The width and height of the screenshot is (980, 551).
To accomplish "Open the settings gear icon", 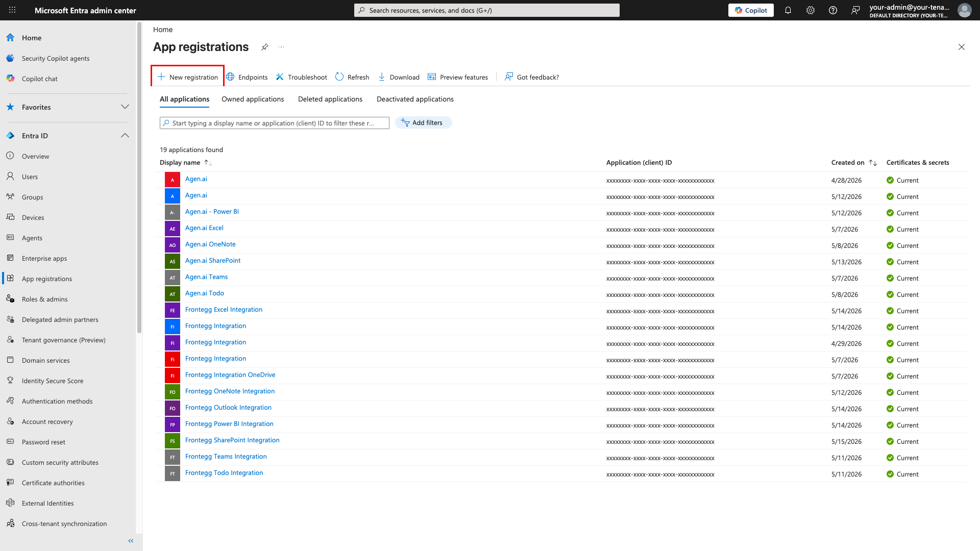I will 811,10.
